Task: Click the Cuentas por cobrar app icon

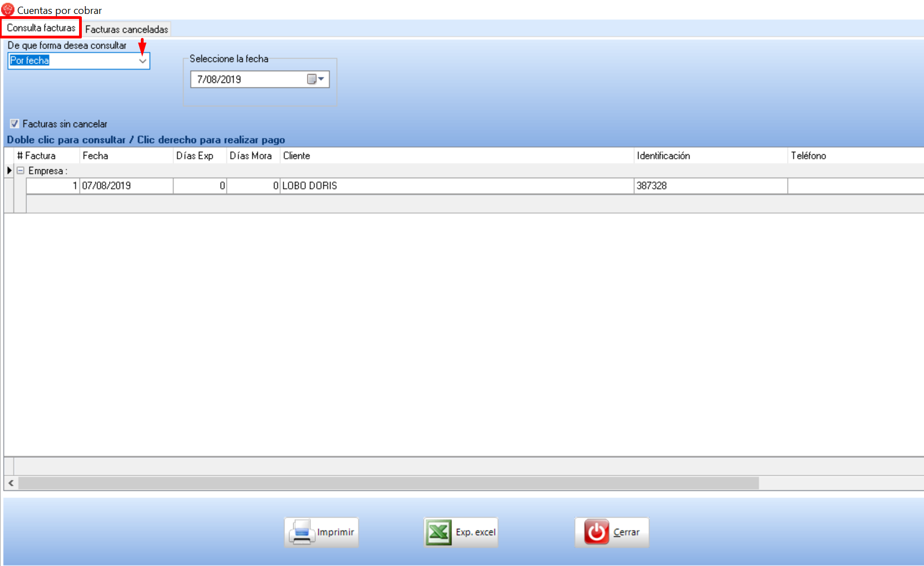Action: pos(8,9)
